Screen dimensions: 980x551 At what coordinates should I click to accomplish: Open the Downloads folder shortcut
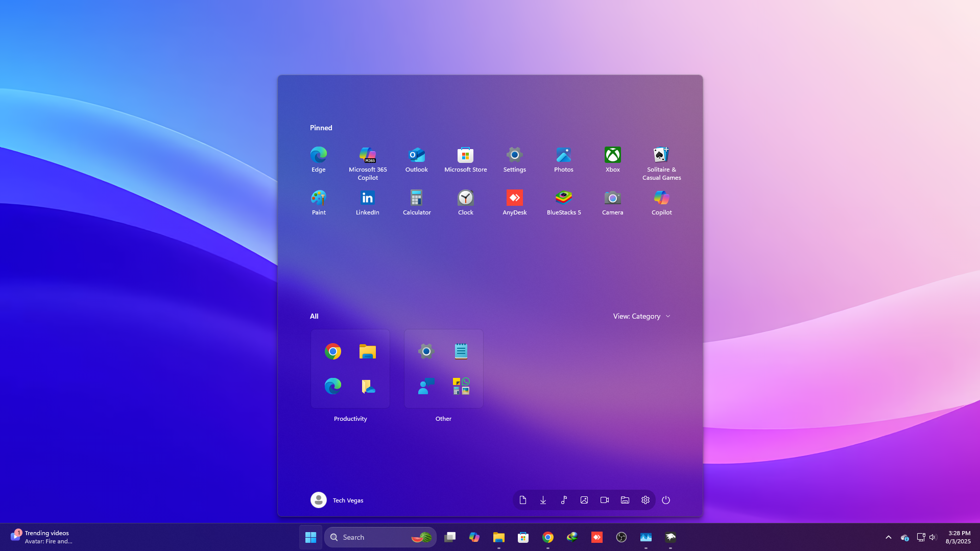pos(543,500)
